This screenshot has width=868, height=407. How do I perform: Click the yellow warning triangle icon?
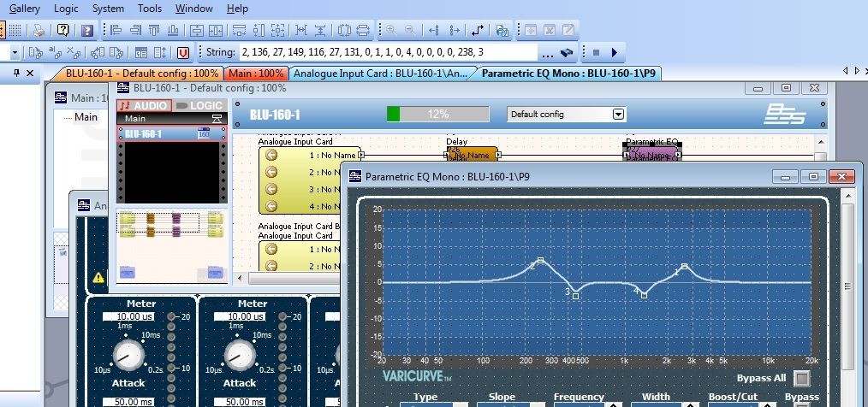[x=98, y=277]
